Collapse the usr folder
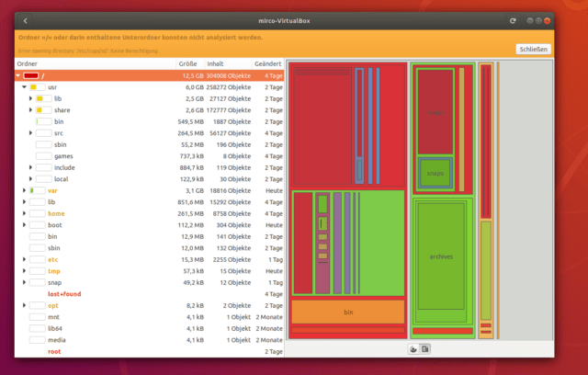Image resolution: width=588 pixels, height=375 pixels. (x=25, y=86)
